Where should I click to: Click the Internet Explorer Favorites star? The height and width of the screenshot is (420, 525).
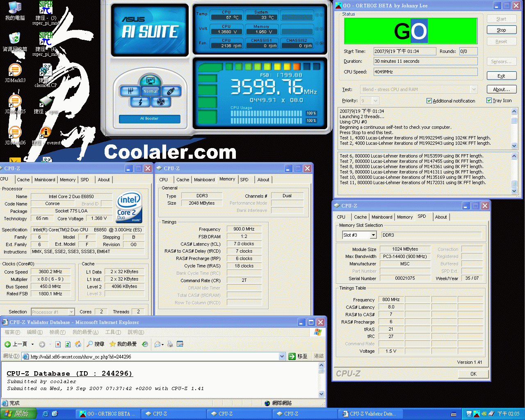tap(112, 344)
